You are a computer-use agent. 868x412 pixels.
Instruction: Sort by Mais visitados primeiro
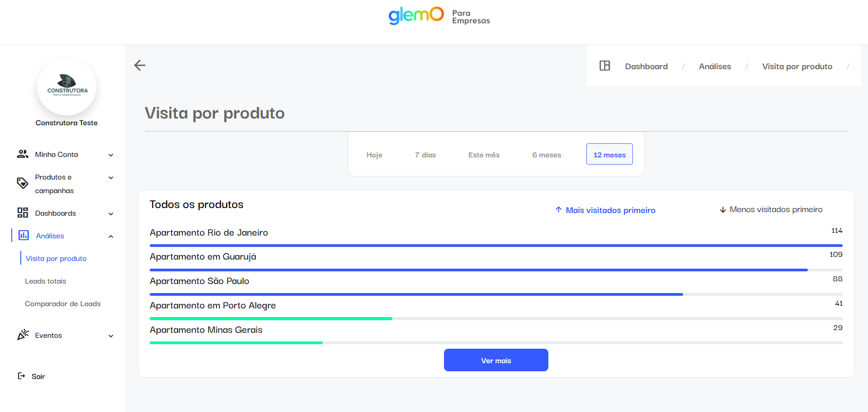[605, 210]
